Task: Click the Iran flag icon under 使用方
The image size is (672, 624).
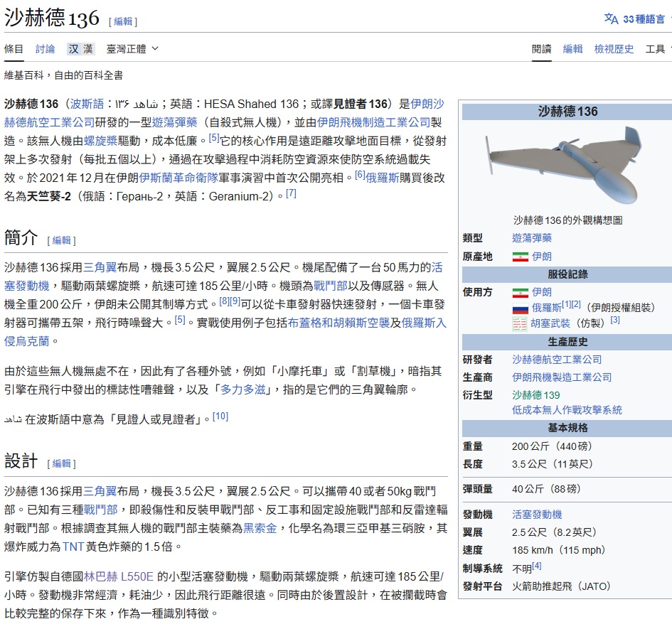Action: (x=520, y=292)
